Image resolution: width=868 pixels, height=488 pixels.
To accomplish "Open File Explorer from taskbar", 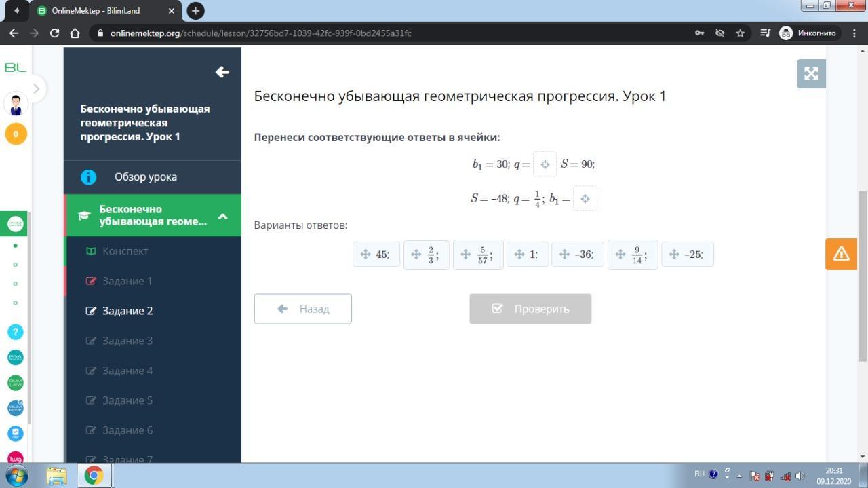I will pos(57,476).
